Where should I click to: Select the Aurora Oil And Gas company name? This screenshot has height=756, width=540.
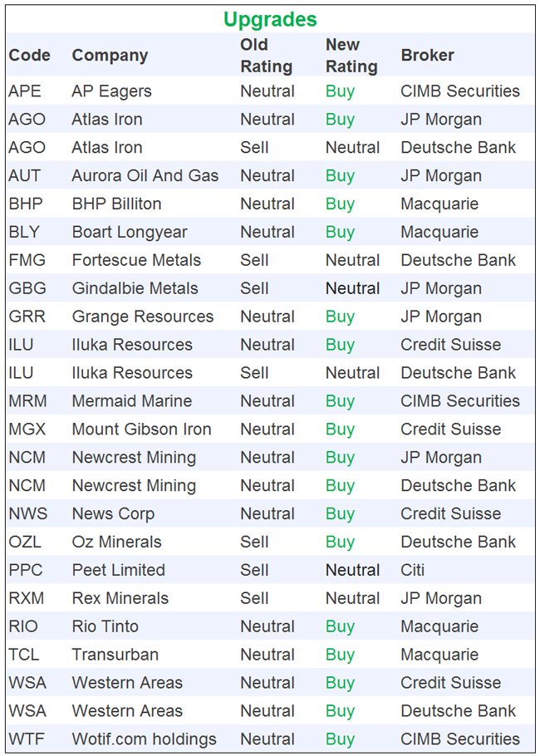[x=145, y=176]
